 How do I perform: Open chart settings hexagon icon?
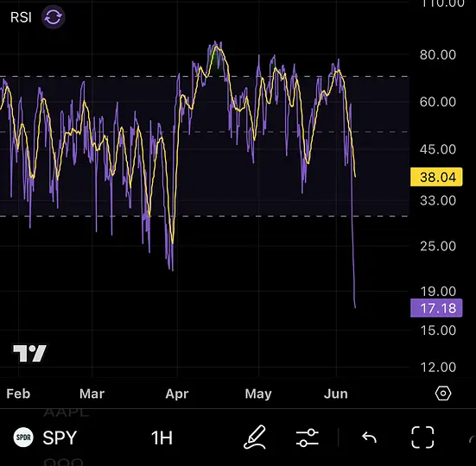point(443,394)
